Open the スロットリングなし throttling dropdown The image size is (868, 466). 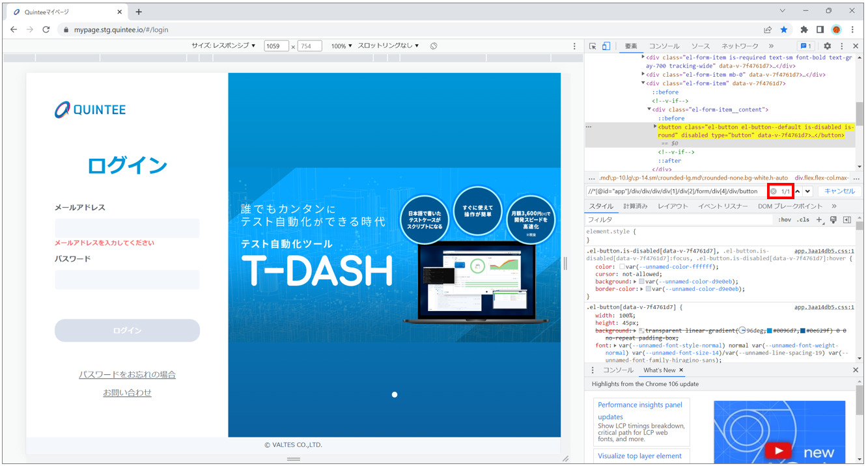pos(388,46)
